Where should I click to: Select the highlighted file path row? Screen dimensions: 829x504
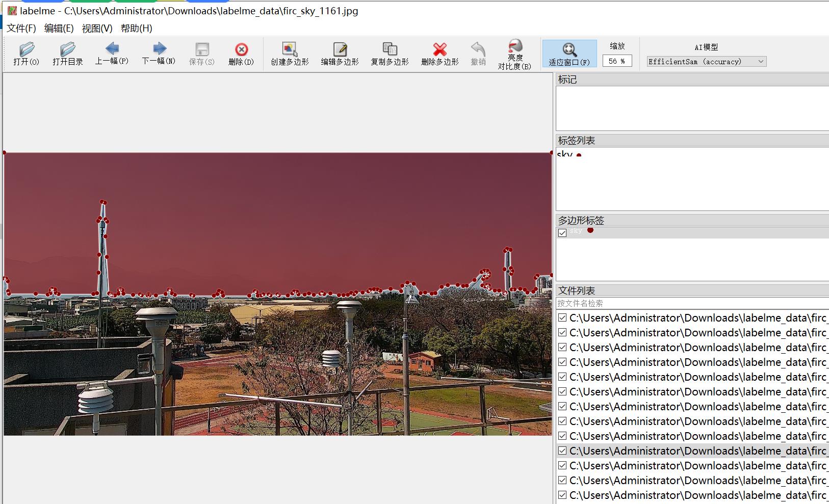pyautogui.click(x=698, y=451)
